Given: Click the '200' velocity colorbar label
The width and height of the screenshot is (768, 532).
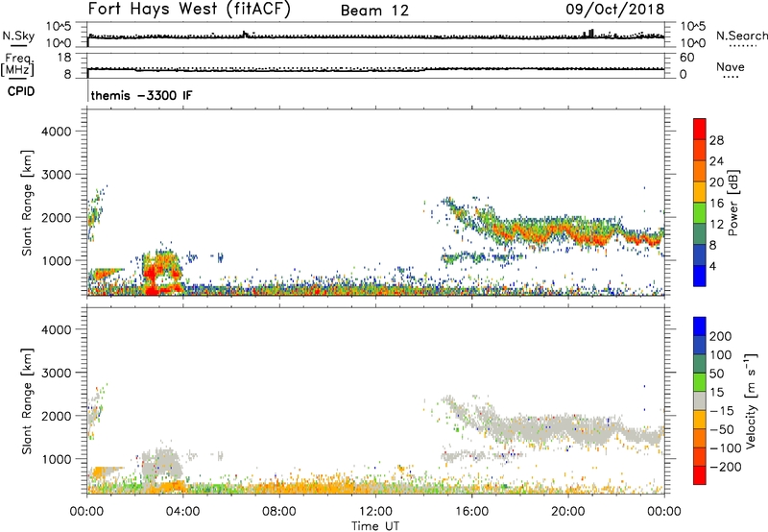Looking at the screenshot, I should (x=721, y=336).
